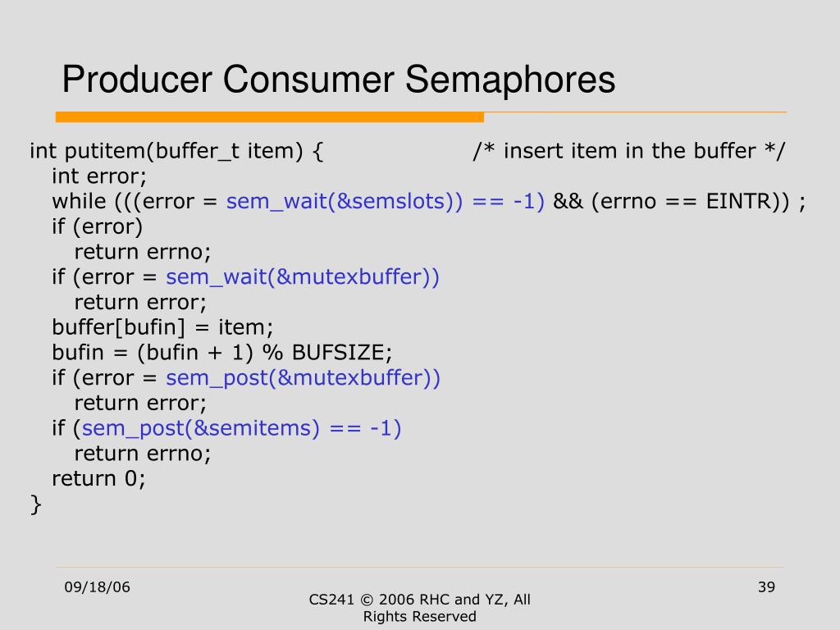Image resolution: width=840 pixels, height=630 pixels.
Task: Click the blue sem_post(&mutexbuffer) call
Action: (304, 378)
